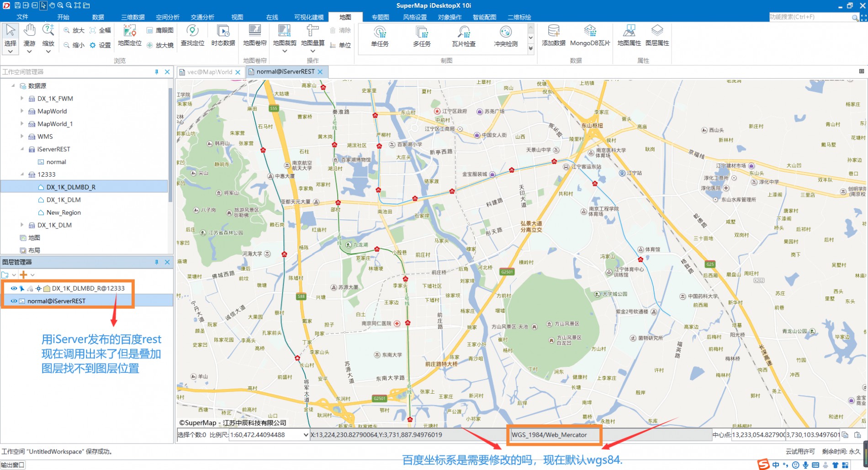Toggle snapping crosshair for DX_1K_DLMBD_R@12333 layer
This screenshot has height=470, width=868.
point(38,288)
